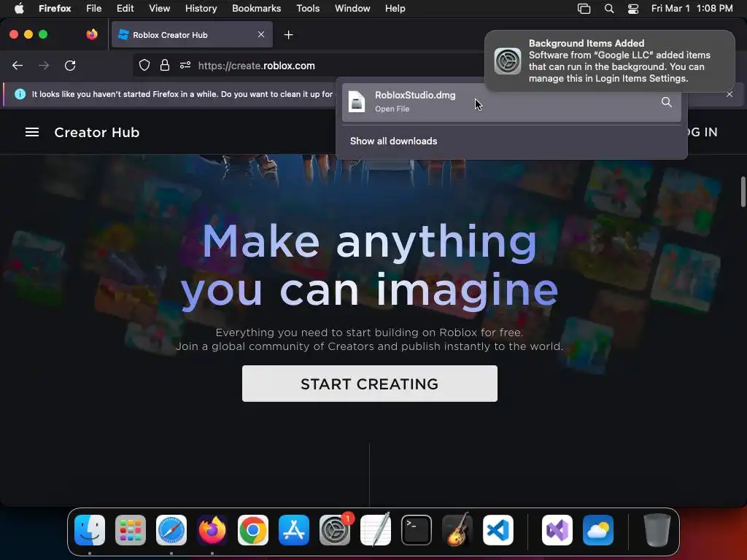
Task: Click the Creator Hub title
Action: click(97, 133)
